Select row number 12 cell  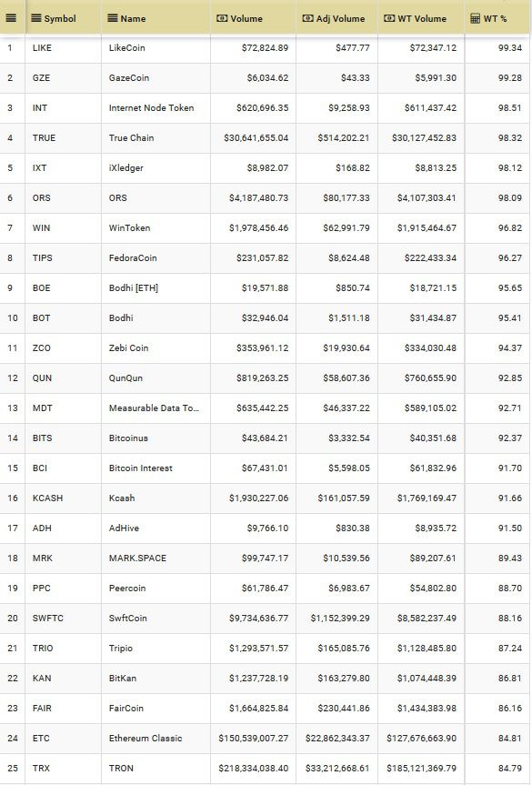(13, 378)
